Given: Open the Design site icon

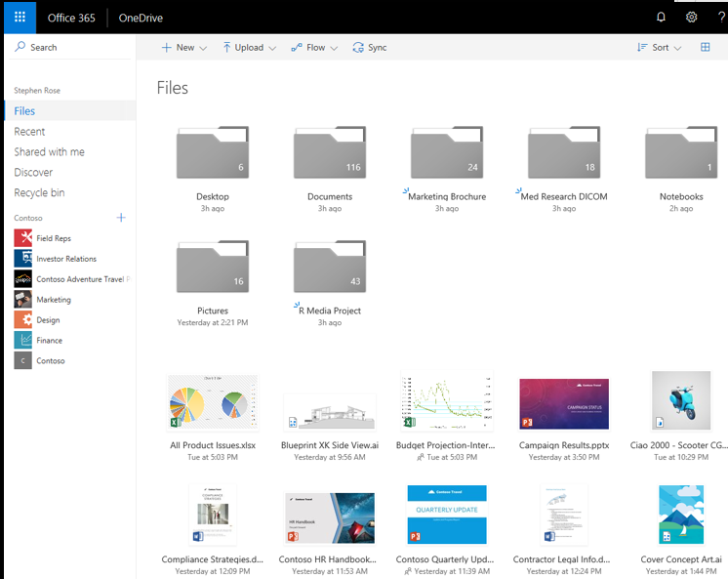Looking at the screenshot, I should pos(23,320).
